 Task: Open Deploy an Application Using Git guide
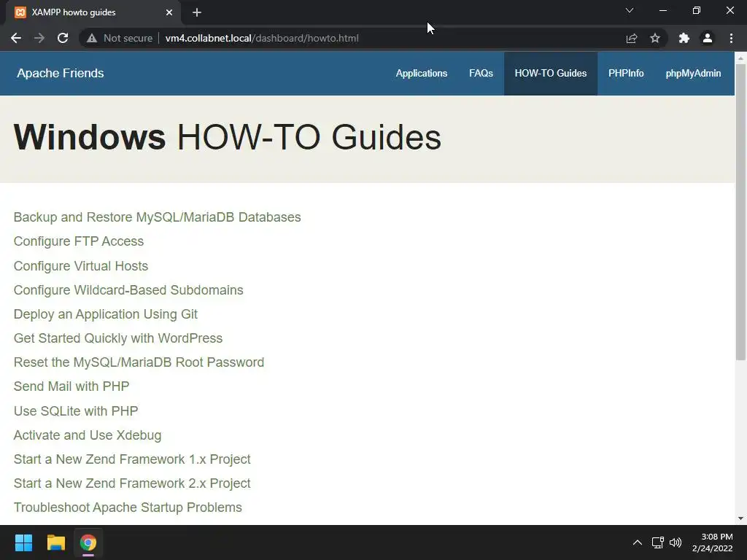[106, 314]
